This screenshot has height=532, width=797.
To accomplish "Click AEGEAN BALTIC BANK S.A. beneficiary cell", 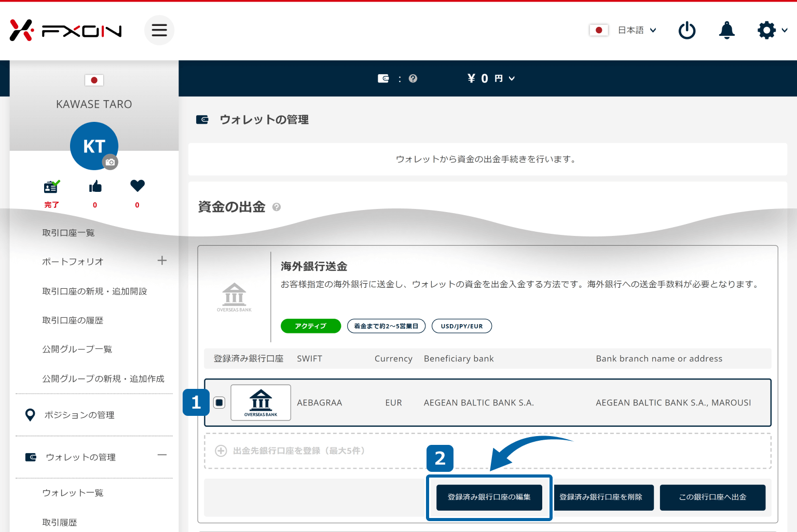I will pos(479,403).
